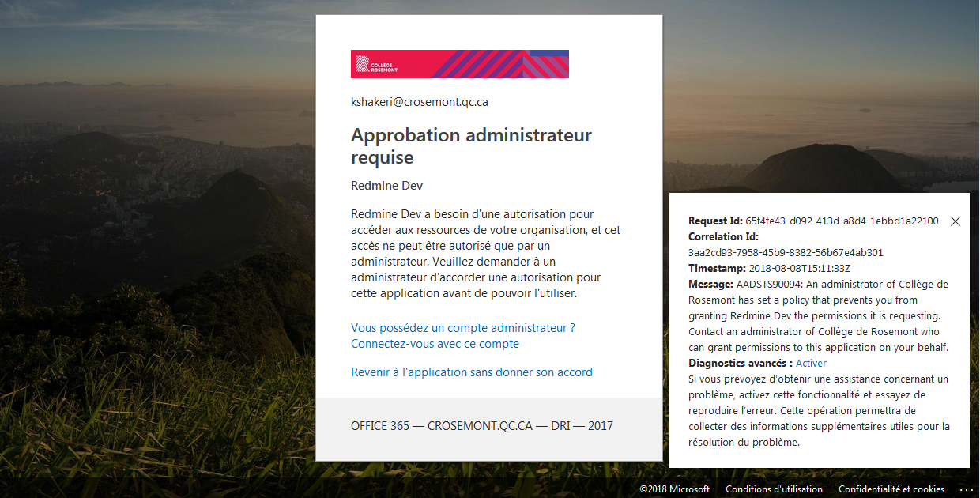The height and width of the screenshot is (498, 980).
Task: Click the Redmine Dev application name
Action: pos(386,186)
